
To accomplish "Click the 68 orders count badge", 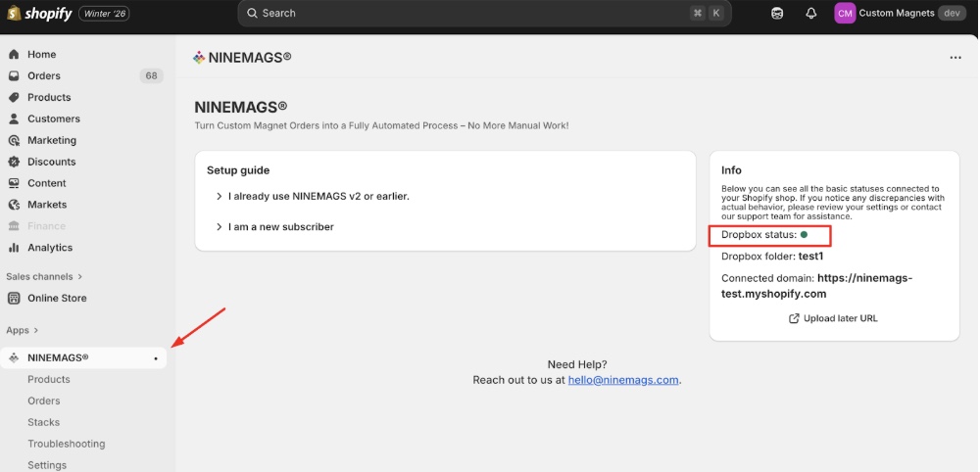I will click(x=151, y=76).
